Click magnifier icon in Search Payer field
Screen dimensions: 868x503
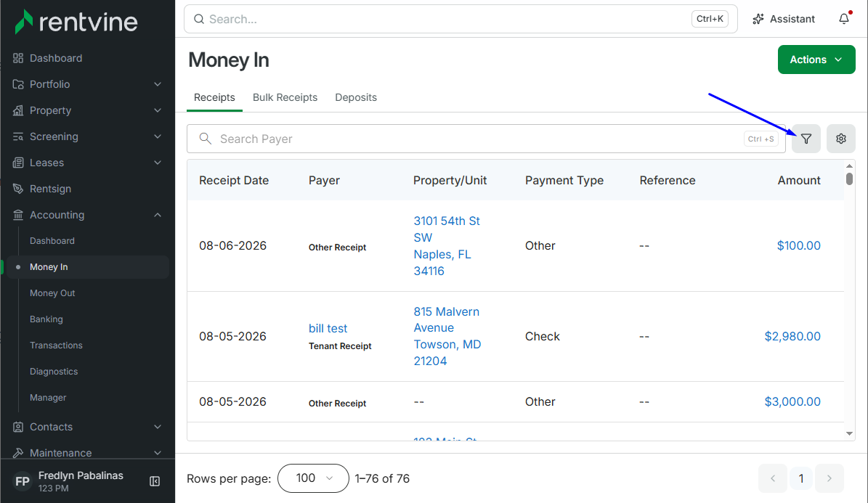click(206, 139)
